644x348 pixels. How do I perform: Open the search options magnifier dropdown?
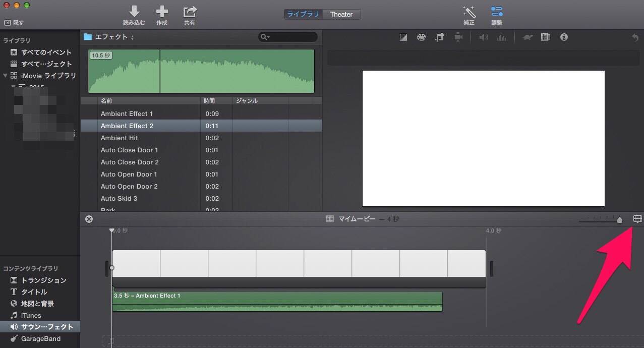(265, 37)
